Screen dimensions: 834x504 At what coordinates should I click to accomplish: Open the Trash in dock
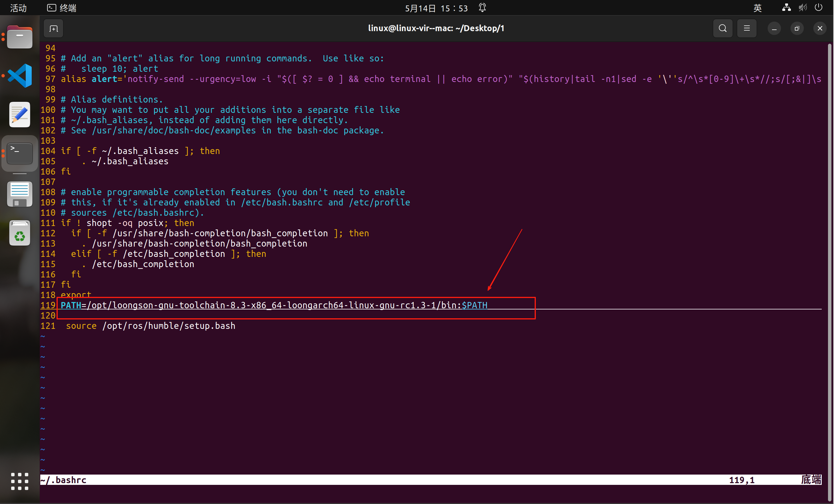pyautogui.click(x=20, y=233)
